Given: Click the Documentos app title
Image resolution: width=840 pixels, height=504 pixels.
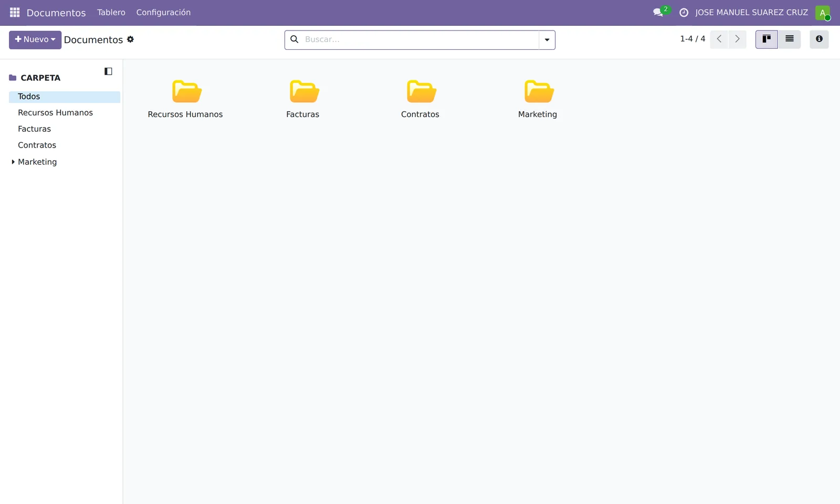Looking at the screenshot, I should [x=56, y=13].
